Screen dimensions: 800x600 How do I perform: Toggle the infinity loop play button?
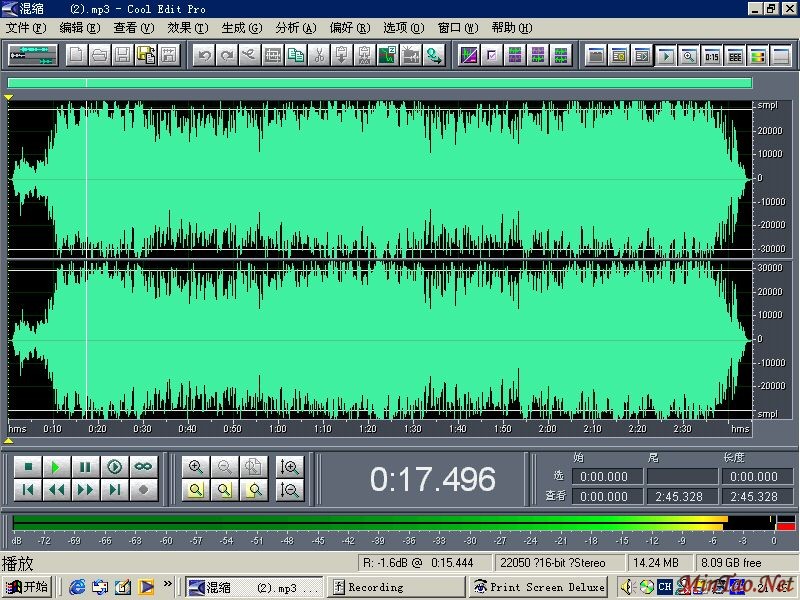pyautogui.click(x=144, y=467)
